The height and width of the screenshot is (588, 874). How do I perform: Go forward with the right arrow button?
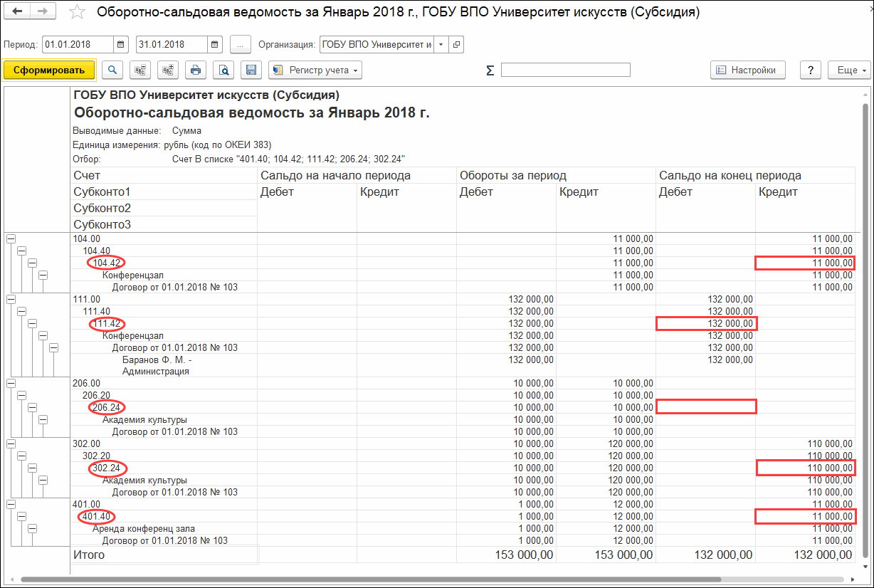pyautogui.click(x=43, y=12)
